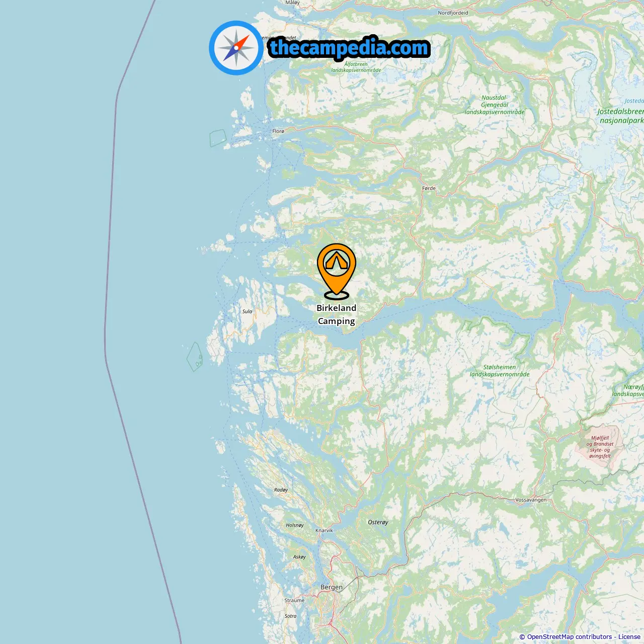Select the Førde town label
The image size is (644, 644).
pyautogui.click(x=429, y=188)
